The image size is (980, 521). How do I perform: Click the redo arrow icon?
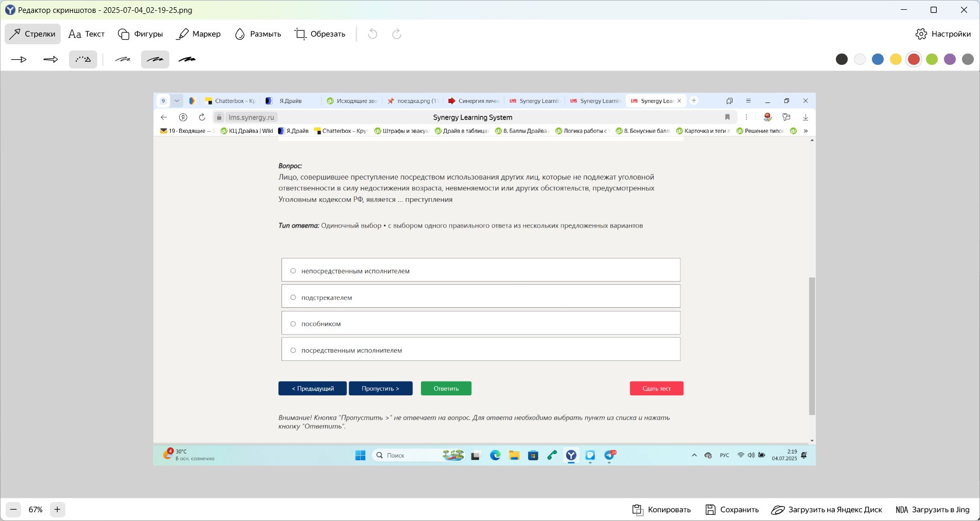tap(396, 34)
